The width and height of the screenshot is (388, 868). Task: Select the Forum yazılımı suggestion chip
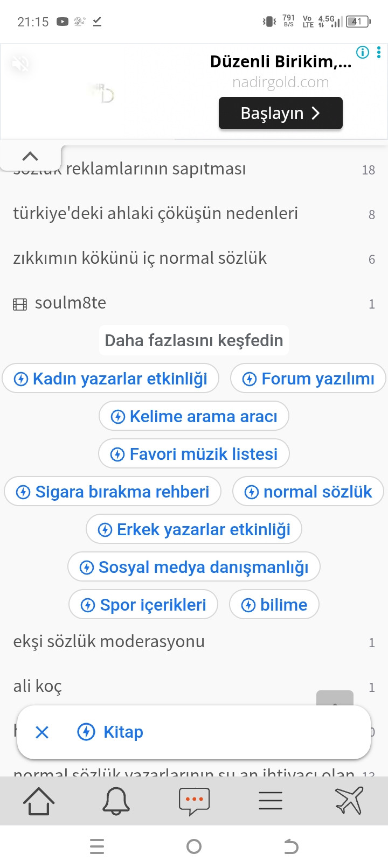[308, 379]
